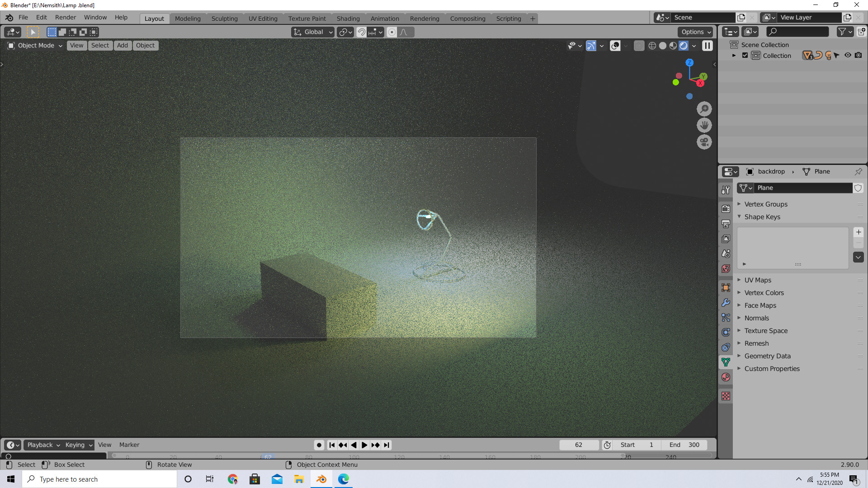Toggle the Collection checkbox in the outliner
868x488 pixels.
[x=745, y=55]
